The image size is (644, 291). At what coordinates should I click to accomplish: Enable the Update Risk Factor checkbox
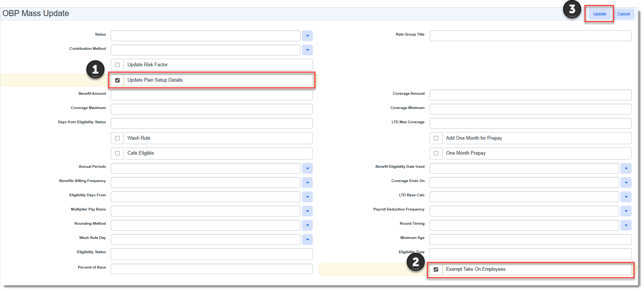click(x=117, y=65)
